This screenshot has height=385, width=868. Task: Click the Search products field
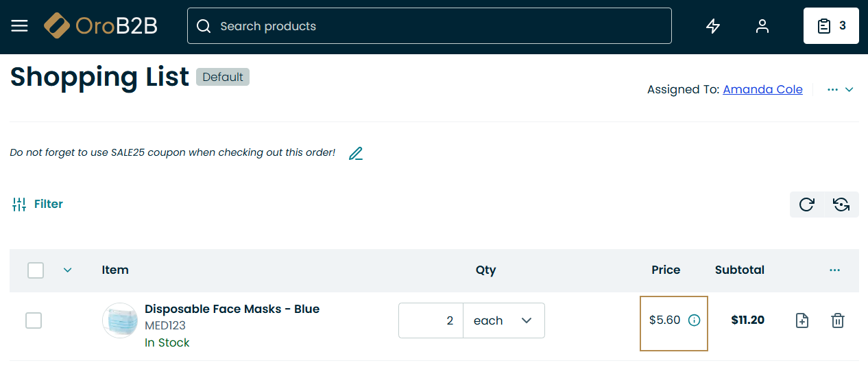429,26
